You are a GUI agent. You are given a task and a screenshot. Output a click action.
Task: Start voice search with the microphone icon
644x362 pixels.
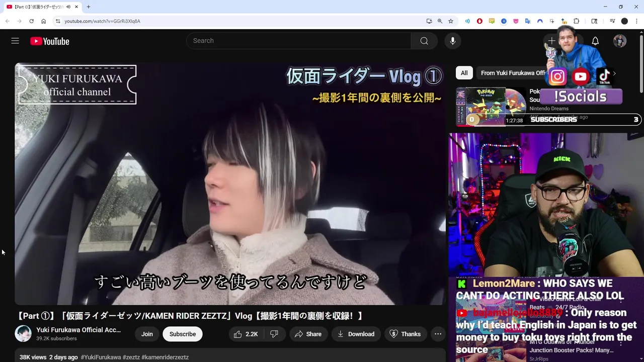click(x=453, y=41)
